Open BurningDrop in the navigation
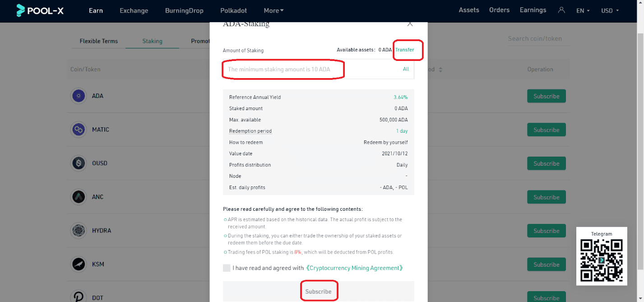Screen dimensions: 644x302 point(184,10)
